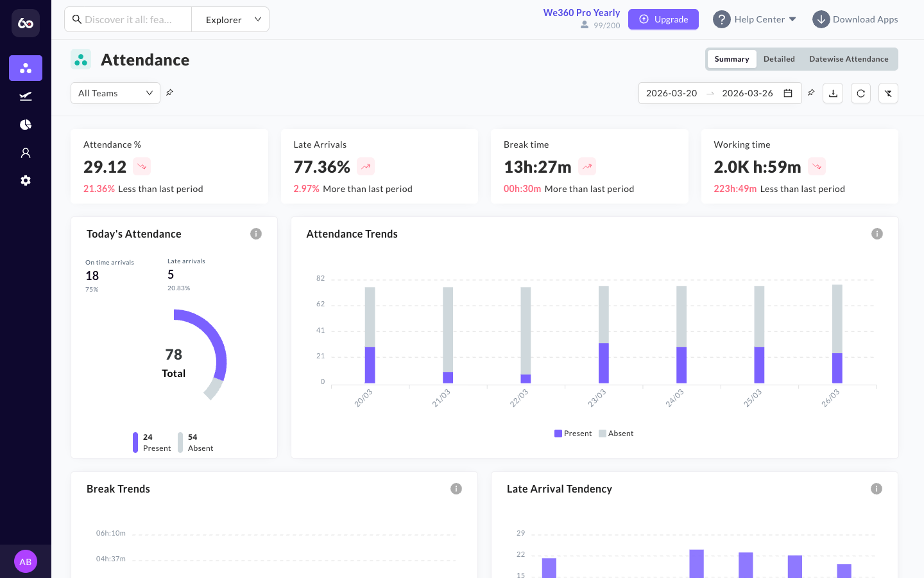Select the end date 2026-03-26
The width and height of the screenshot is (924, 578).
tap(748, 93)
